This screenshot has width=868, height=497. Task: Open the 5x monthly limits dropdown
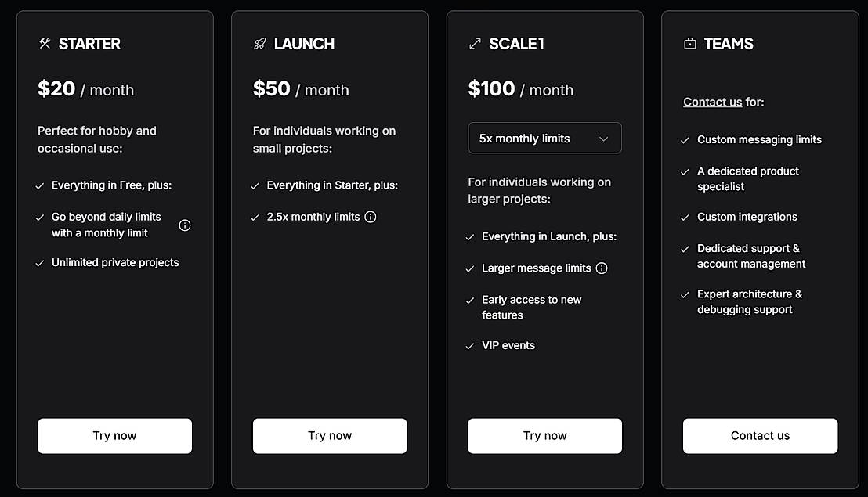(x=544, y=139)
